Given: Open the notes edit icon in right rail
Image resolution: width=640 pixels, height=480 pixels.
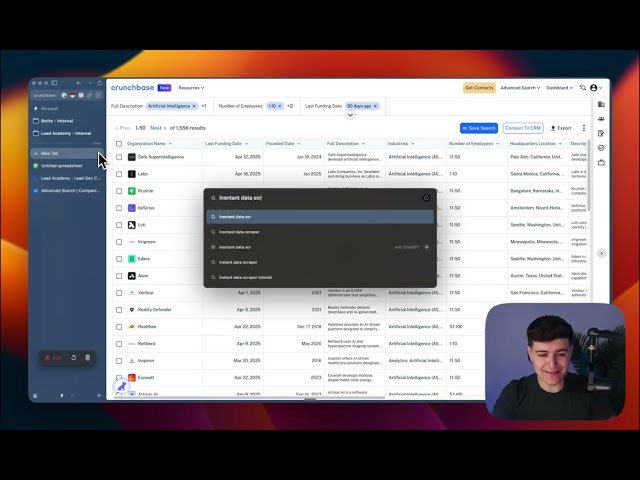Looking at the screenshot, I should click(601, 133).
